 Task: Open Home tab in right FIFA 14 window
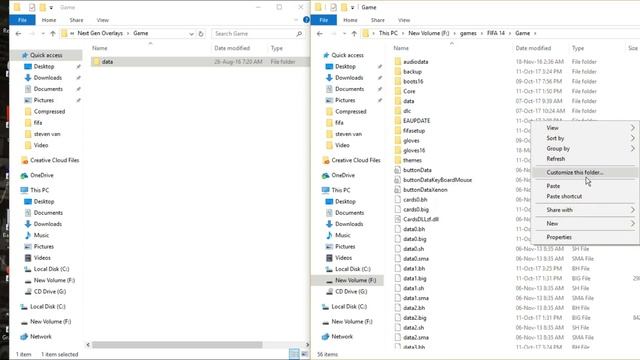[350, 20]
